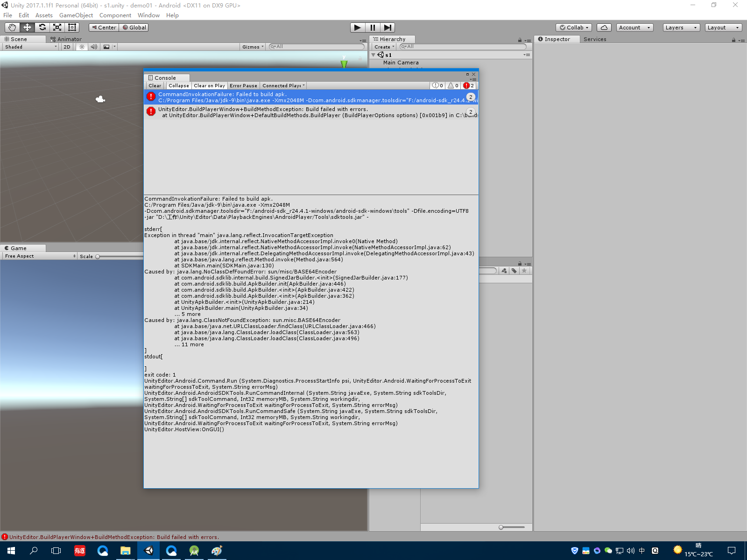Select Main Camera in Hierarchy

pyautogui.click(x=401, y=63)
